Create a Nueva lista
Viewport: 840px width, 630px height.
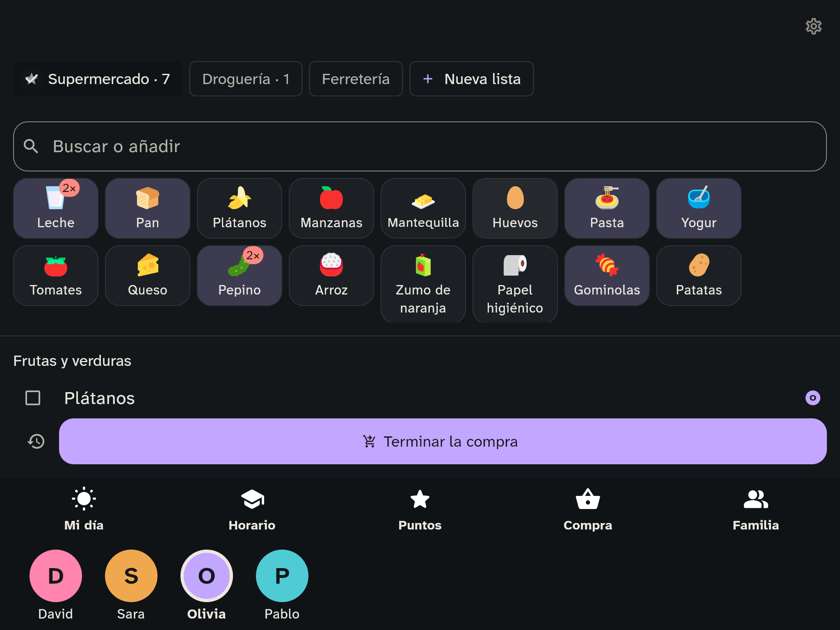click(x=471, y=79)
